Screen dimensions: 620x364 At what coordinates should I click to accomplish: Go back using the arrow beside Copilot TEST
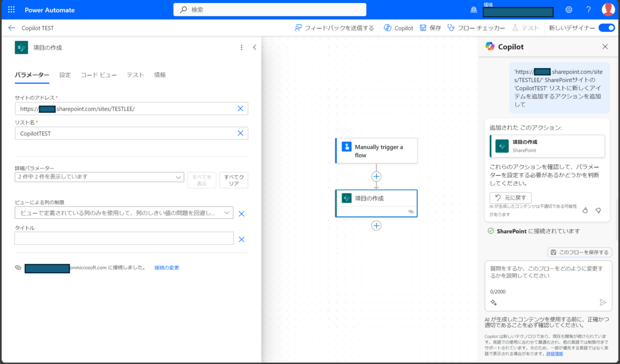pyautogui.click(x=11, y=28)
